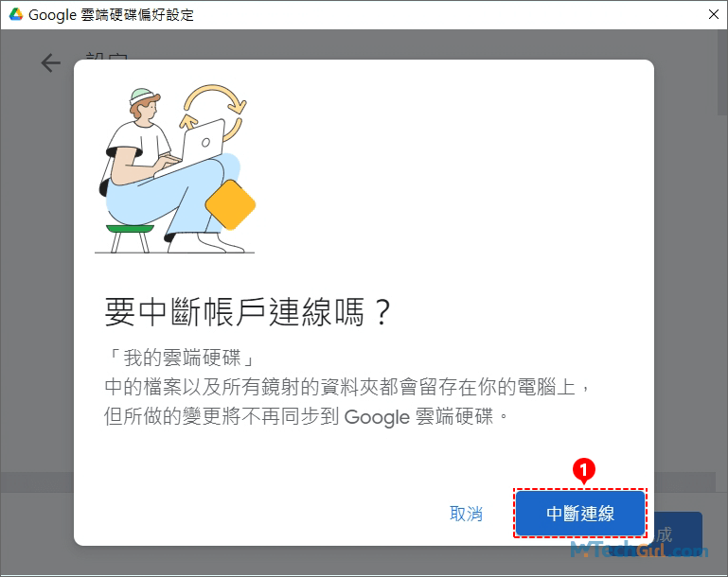Click the circular sync arrows in illustration
Viewport: 728px width, 577px height.
214,114
